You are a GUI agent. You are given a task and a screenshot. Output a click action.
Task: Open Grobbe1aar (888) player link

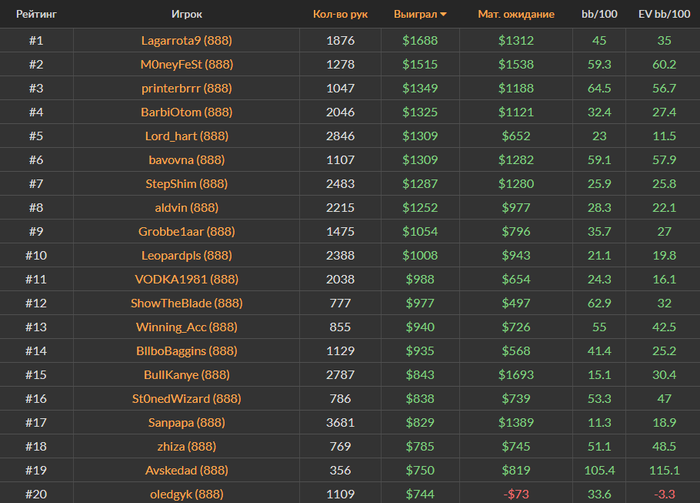pyautogui.click(x=187, y=232)
